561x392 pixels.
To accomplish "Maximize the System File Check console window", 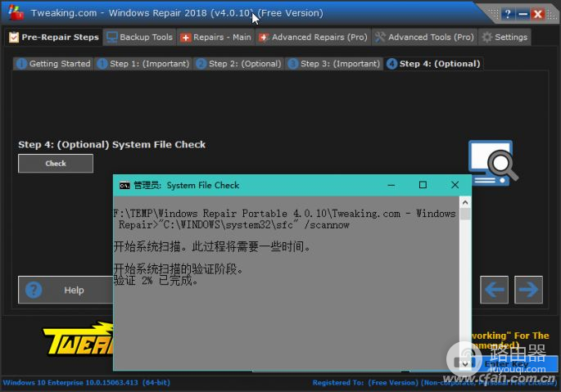I will [423, 185].
